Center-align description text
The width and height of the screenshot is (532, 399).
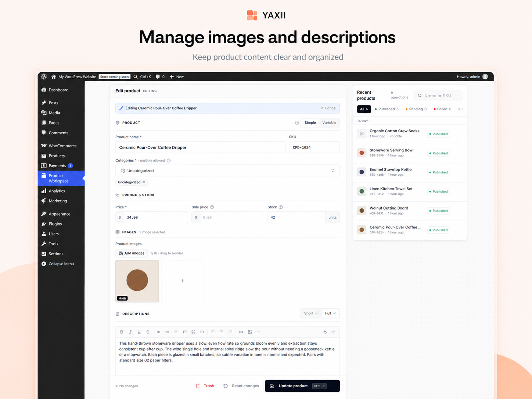[222, 332]
